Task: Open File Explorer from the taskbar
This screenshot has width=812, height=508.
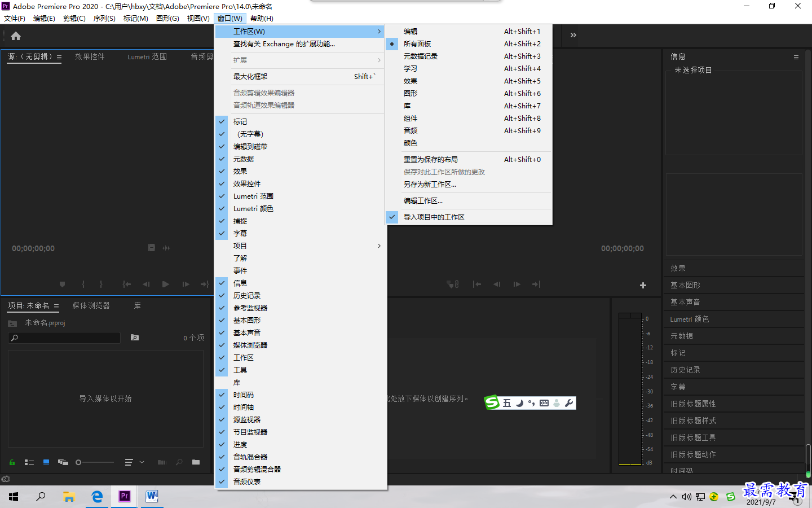Action: tap(69, 496)
